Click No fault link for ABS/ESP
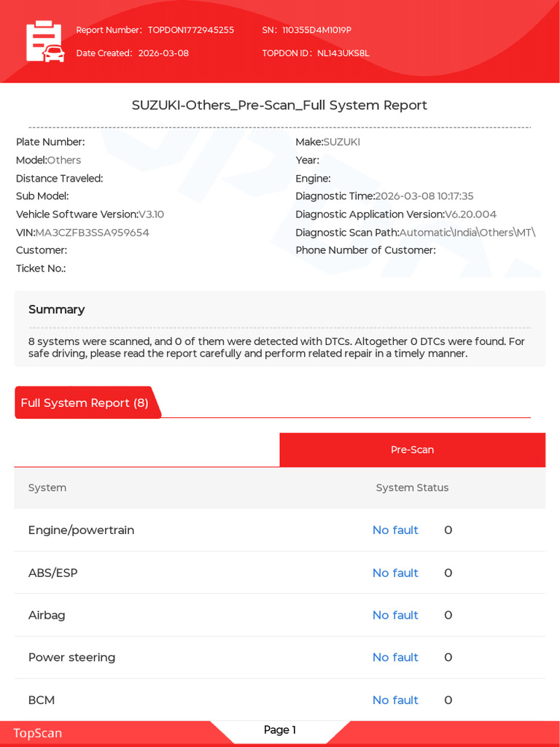This screenshot has width=560, height=747. [395, 573]
